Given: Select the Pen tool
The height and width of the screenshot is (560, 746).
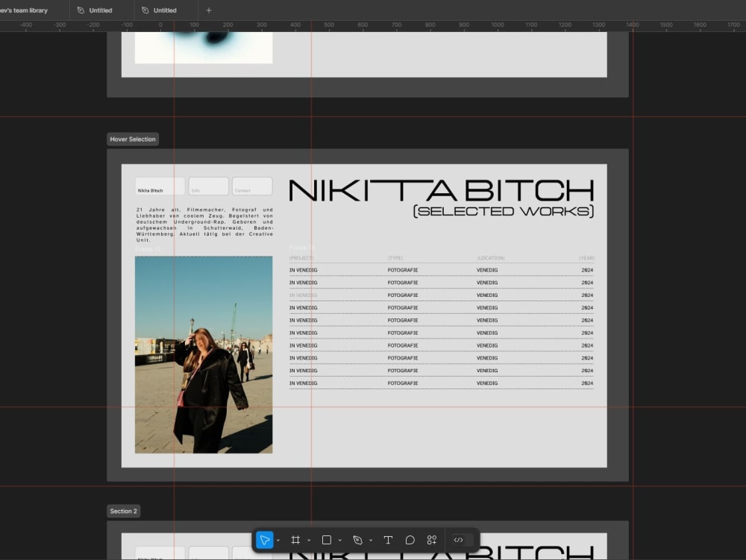Looking at the screenshot, I should [357, 540].
